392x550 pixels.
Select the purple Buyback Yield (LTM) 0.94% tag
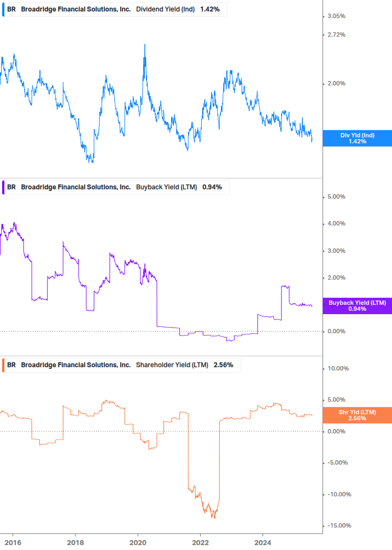358,306
